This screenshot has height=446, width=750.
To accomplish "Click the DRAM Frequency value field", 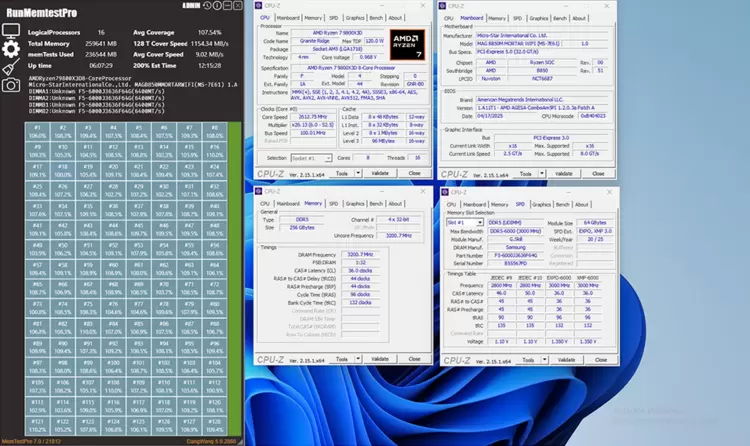I will tap(358, 255).
